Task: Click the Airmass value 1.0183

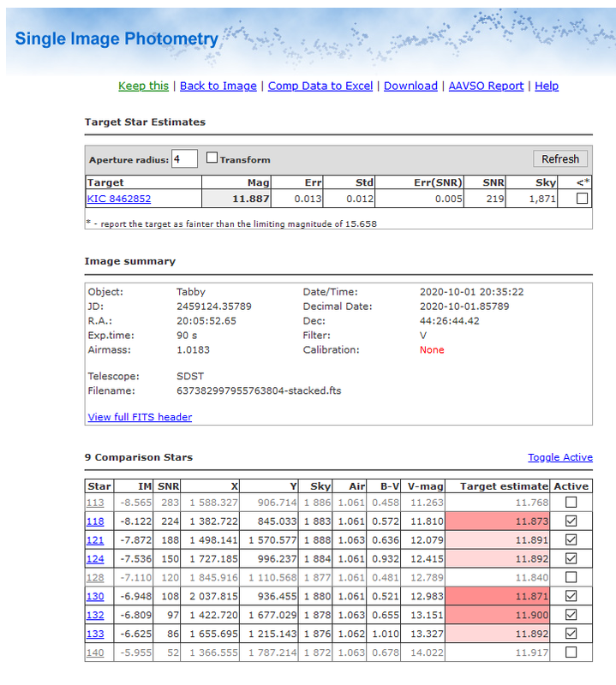Action: 194,350
